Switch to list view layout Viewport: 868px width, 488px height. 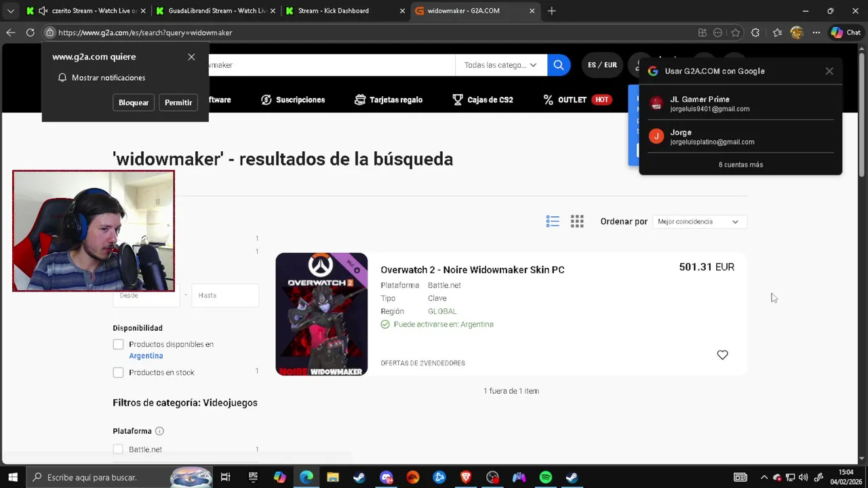(x=553, y=222)
